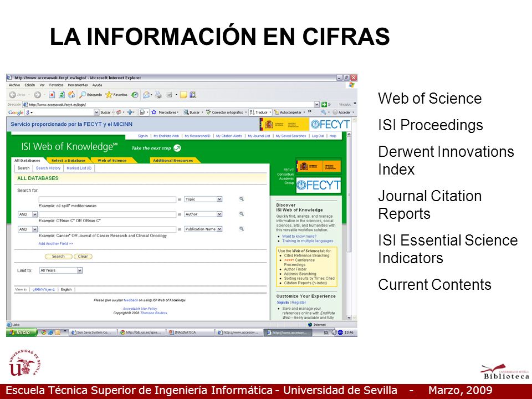The image size is (532, 399).
Task: Open Favoritos star button
Action: click(x=116, y=95)
